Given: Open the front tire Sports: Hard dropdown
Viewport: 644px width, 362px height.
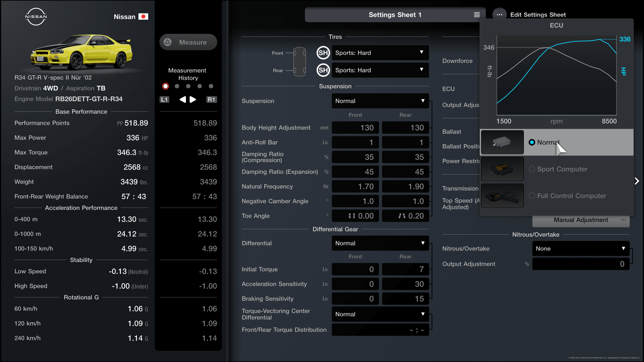Looking at the screenshot, I should pos(380,53).
